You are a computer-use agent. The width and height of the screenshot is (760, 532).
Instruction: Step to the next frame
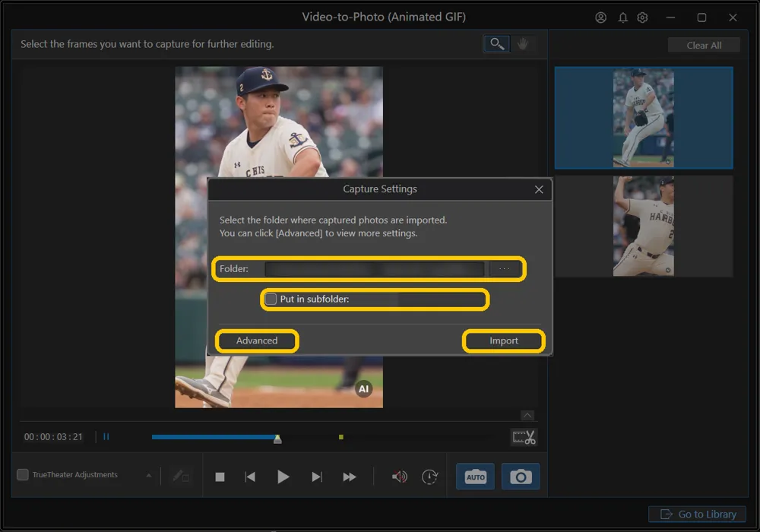coord(316,477)
